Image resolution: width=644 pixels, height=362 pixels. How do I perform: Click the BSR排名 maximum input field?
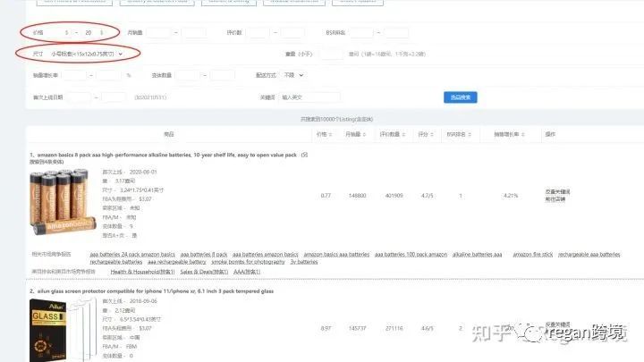coord(396,32)
